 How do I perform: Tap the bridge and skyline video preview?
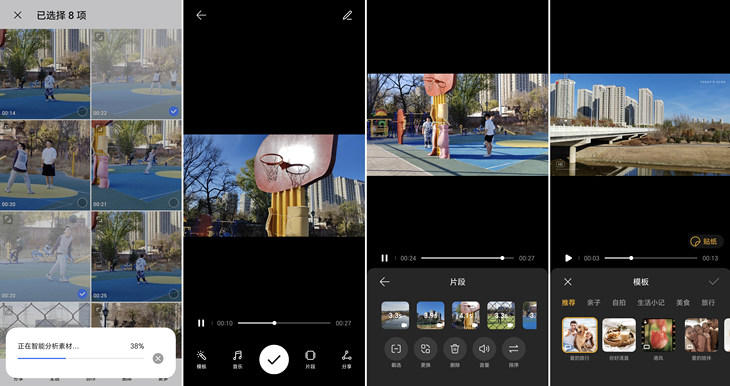pyautogui.click(x=640, y=125)
